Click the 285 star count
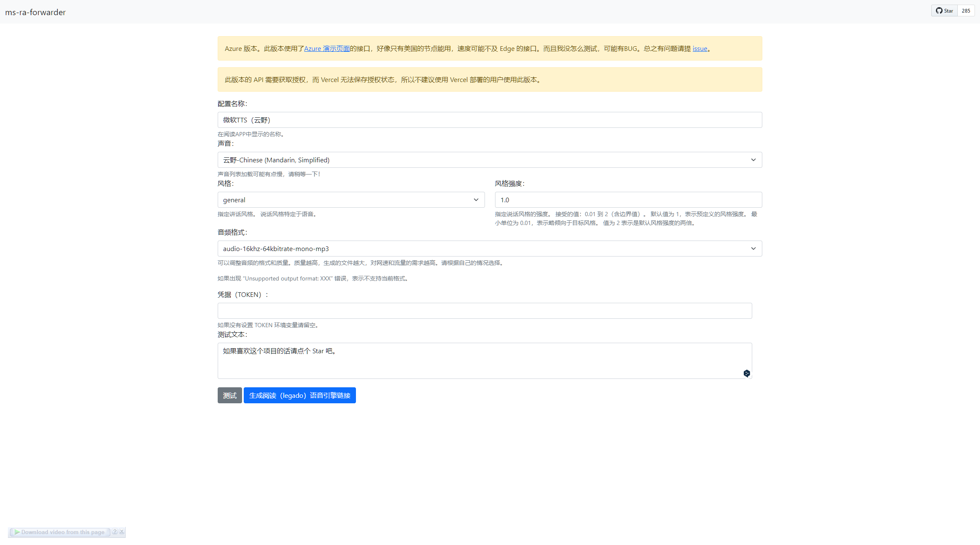The height and width of the screenshot is (545, 980). tap(966, 11)
